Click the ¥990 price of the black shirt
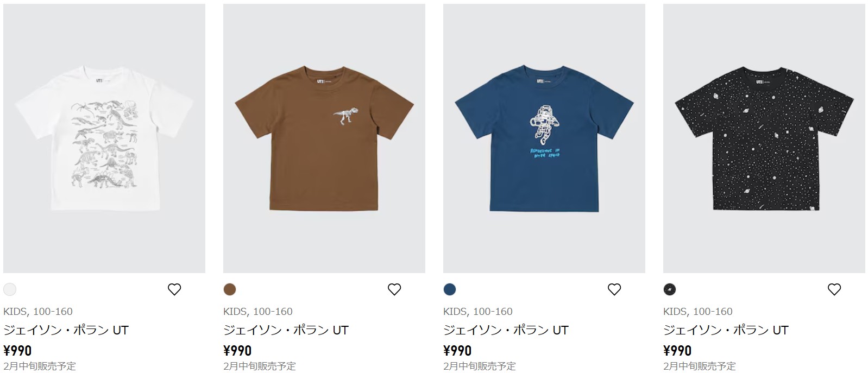Image resolution: width=868 pixels, height=373 pixels. pos(677,351)
